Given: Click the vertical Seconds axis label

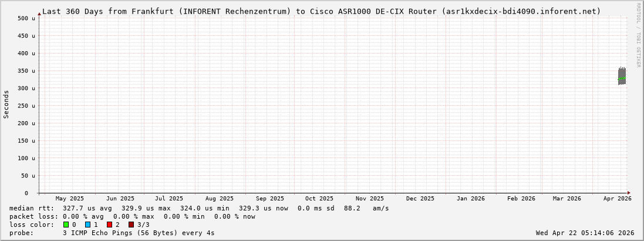Looking at the screenshot, I should point(6,105).
